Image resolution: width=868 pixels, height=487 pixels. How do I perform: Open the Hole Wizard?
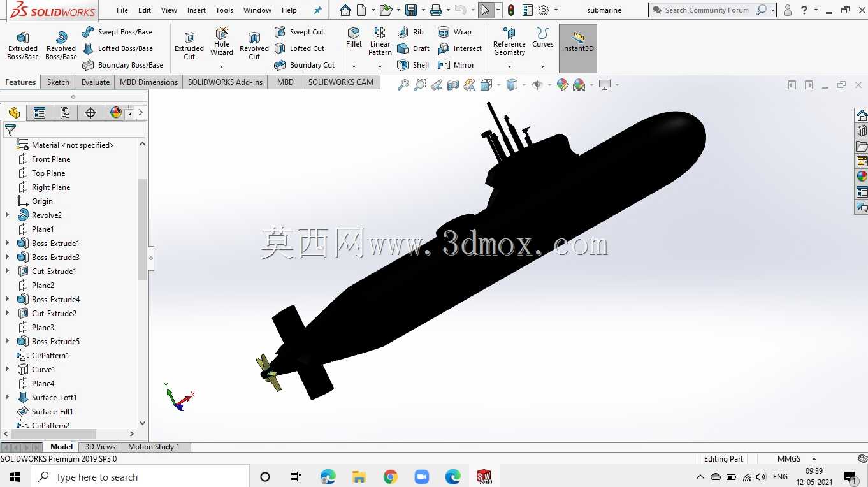point(222,42)
